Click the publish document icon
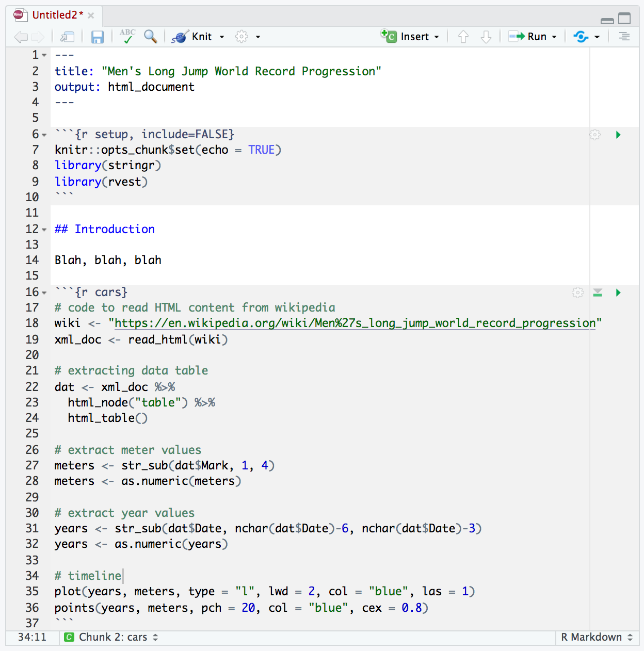Image resolution: width=644 pixels, height=651 pixels. [581, 37]
